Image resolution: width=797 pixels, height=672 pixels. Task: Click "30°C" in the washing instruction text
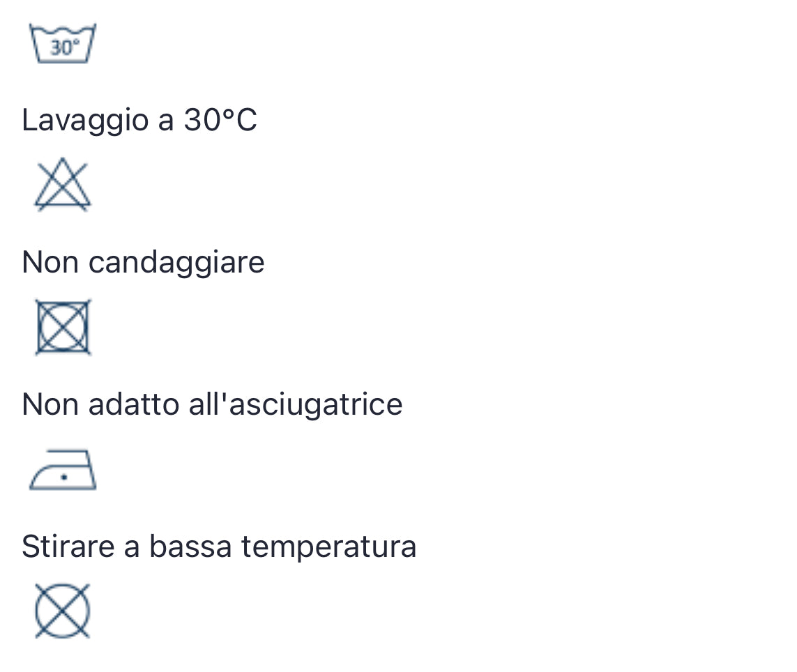220,120
